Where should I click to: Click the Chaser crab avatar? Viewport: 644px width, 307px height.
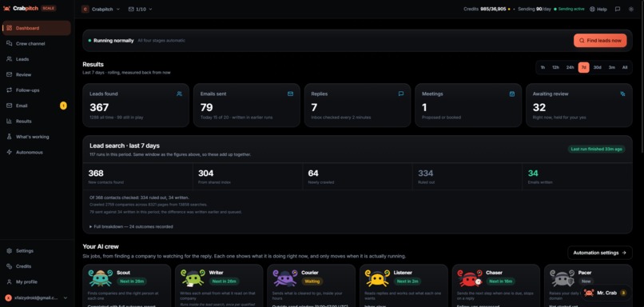click(470, 278)
